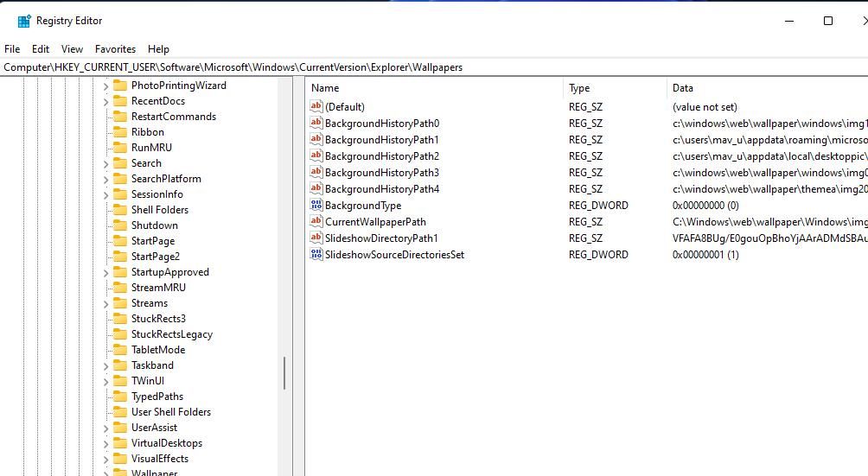Expand the StartupApproved key
868x476 pixels.
coord(105,273)
